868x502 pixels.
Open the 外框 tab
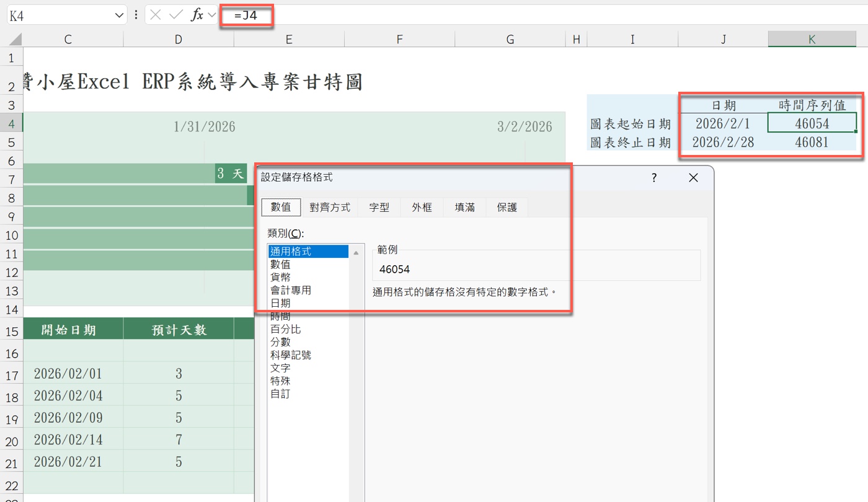422,208
